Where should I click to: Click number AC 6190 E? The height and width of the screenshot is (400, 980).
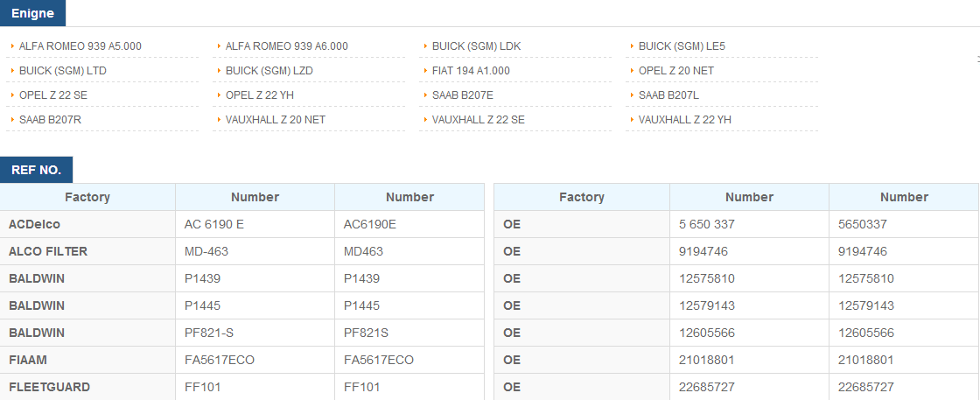coord(214,224)
